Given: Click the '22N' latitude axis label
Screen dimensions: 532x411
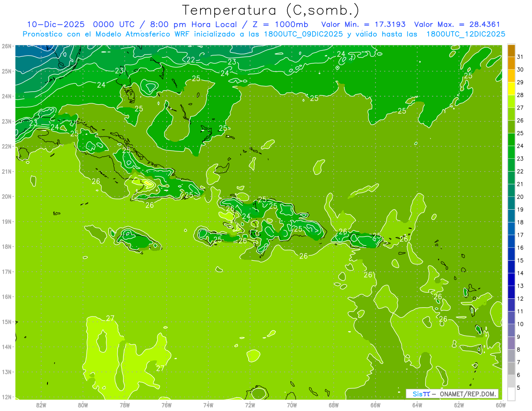Looking at the screenshot, I should [x=7, y=146].
